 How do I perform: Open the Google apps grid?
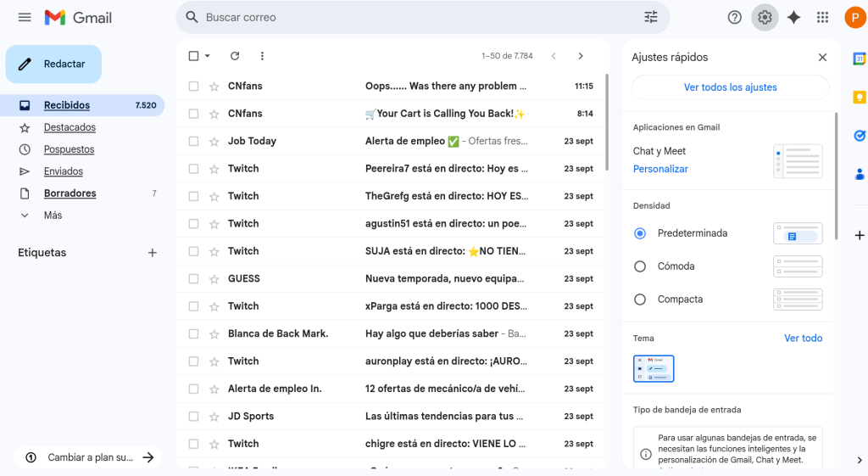[x=822, y=17]
